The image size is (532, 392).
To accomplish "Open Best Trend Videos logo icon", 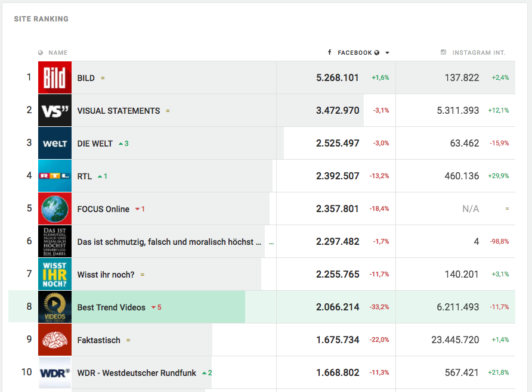I will (55, 307).
